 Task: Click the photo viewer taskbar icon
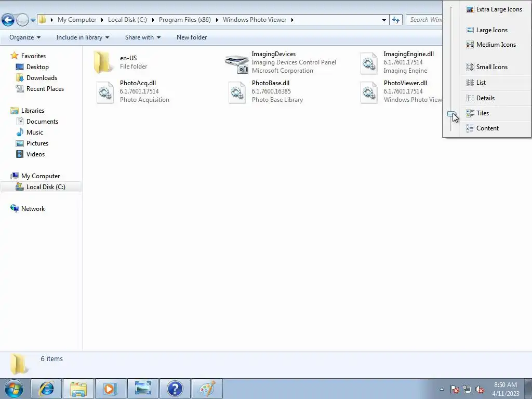(143, 389)
